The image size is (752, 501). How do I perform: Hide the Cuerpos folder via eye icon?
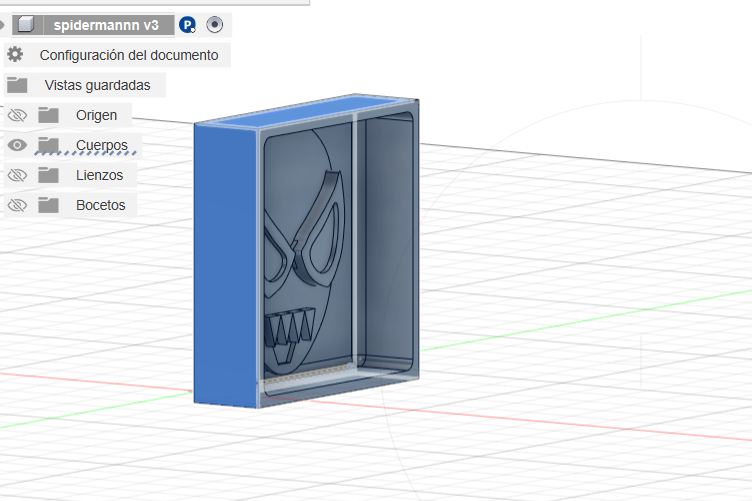17,145
